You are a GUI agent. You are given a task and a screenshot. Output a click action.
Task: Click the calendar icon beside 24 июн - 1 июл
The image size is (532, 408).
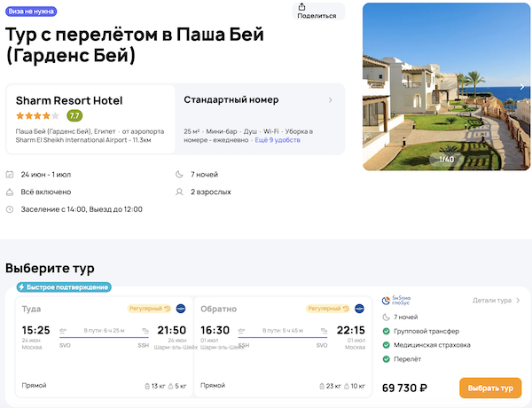point(10,175)
